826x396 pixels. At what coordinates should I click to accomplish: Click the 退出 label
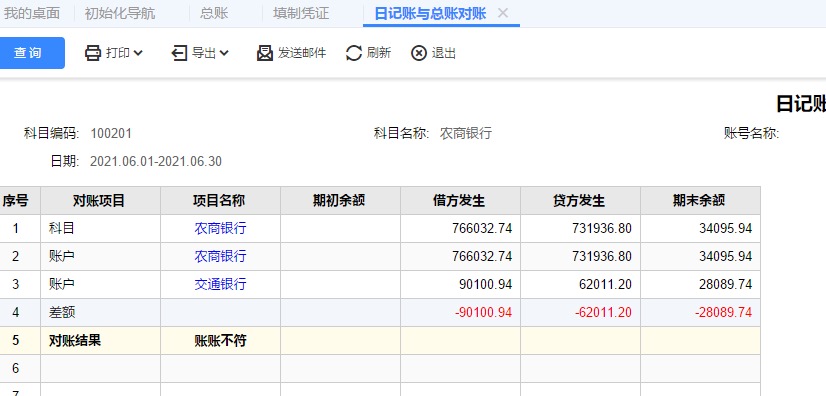(444, 53)
